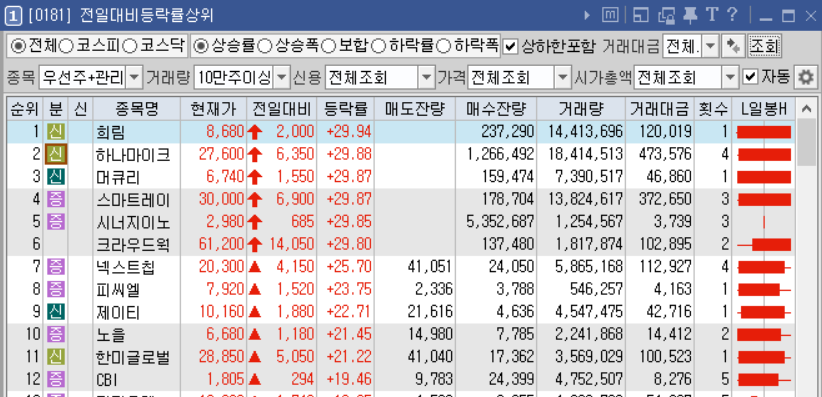Click the 종목명 column header
Image resolution: width=822 pixels, height=397 pixels.
point(137,109)
